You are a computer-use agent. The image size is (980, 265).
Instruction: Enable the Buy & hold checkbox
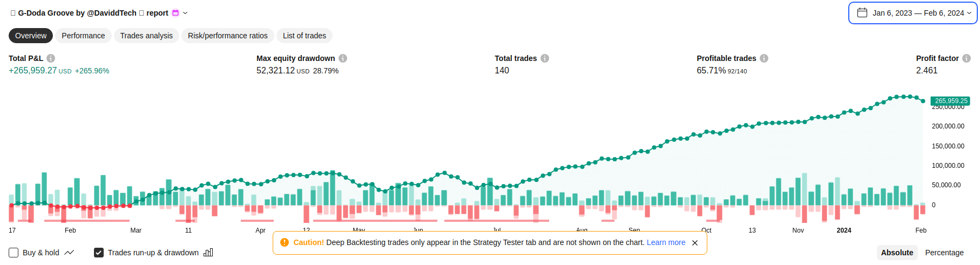(14, 253)
